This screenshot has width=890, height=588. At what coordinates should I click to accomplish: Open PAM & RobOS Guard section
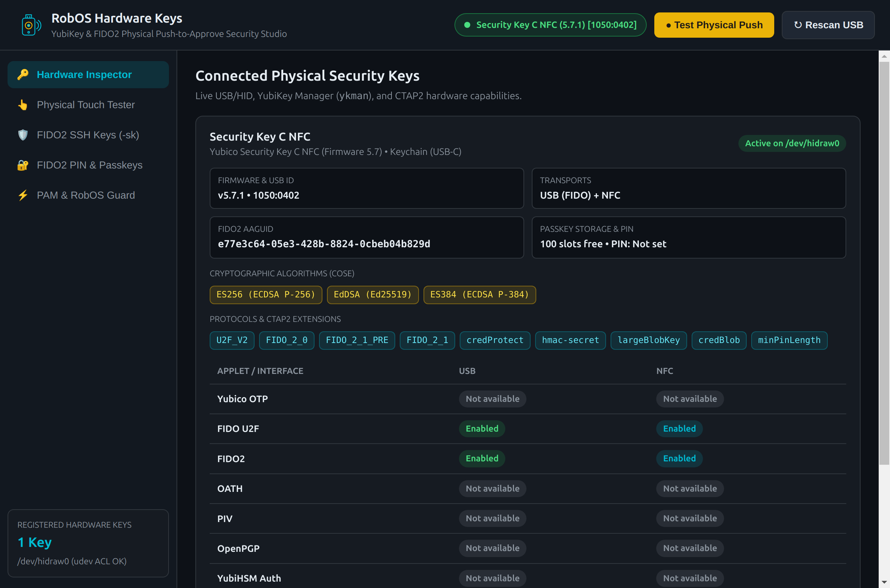pyautogui.click(x=88, y=195)
